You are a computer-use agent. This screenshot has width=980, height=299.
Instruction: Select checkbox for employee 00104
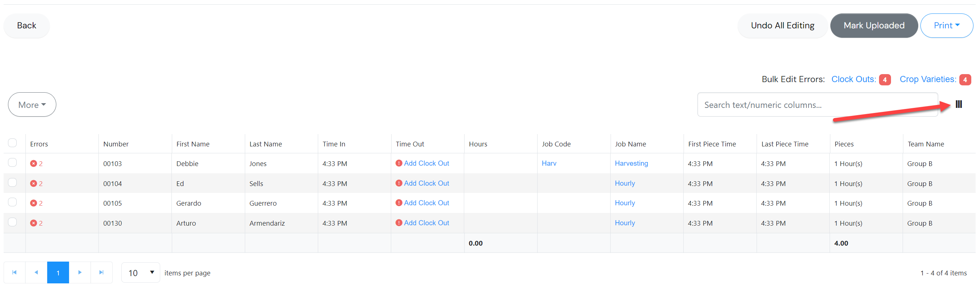point(13,183)
